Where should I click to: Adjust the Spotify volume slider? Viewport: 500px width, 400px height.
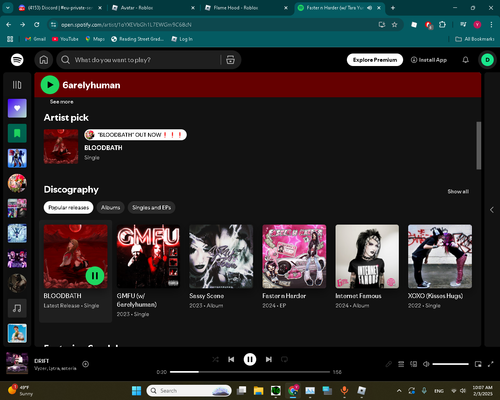[x=451, y=364]
